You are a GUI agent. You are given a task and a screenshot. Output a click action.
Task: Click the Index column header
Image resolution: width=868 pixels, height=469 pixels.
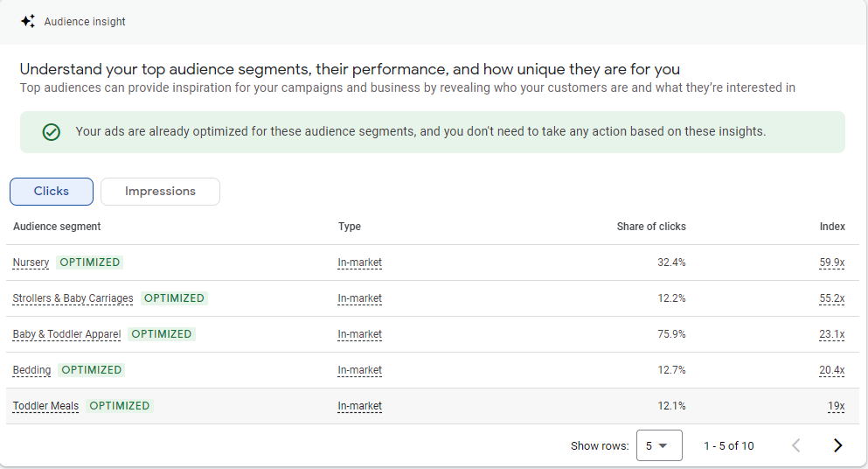[832, 226]
